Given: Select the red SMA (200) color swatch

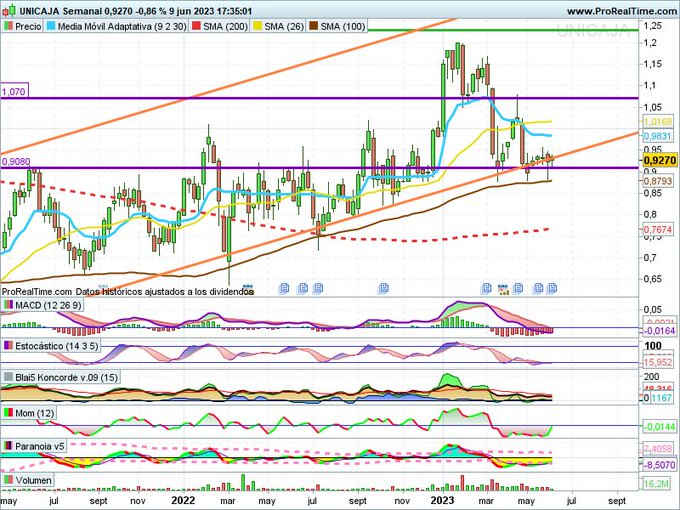Looking at the screenshot, I should point(196,26).
